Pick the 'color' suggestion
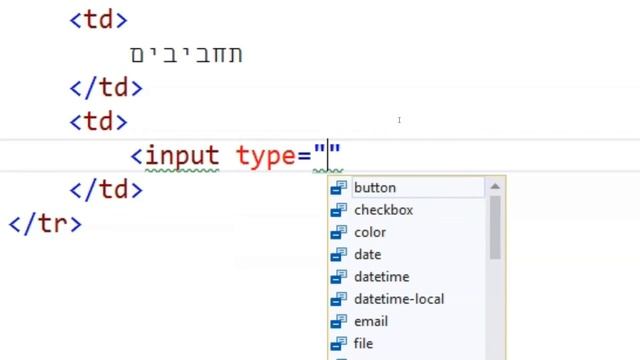Image resolution: width=640 pixels, height=360 pixels. coord(370,232)
